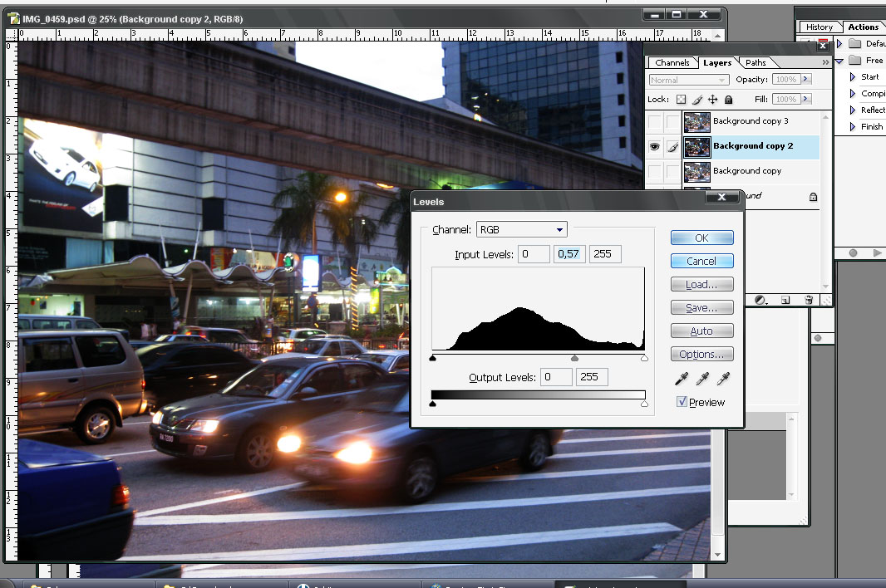The image size is (886, 588).
Task: Click the PSD document icon in title bar
Action: point(13,19)
